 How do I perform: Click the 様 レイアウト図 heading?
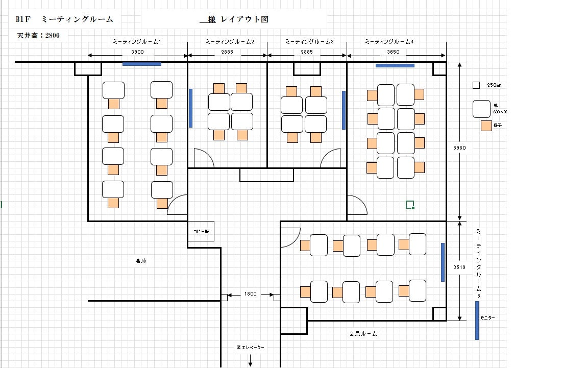tap(234, 20)
